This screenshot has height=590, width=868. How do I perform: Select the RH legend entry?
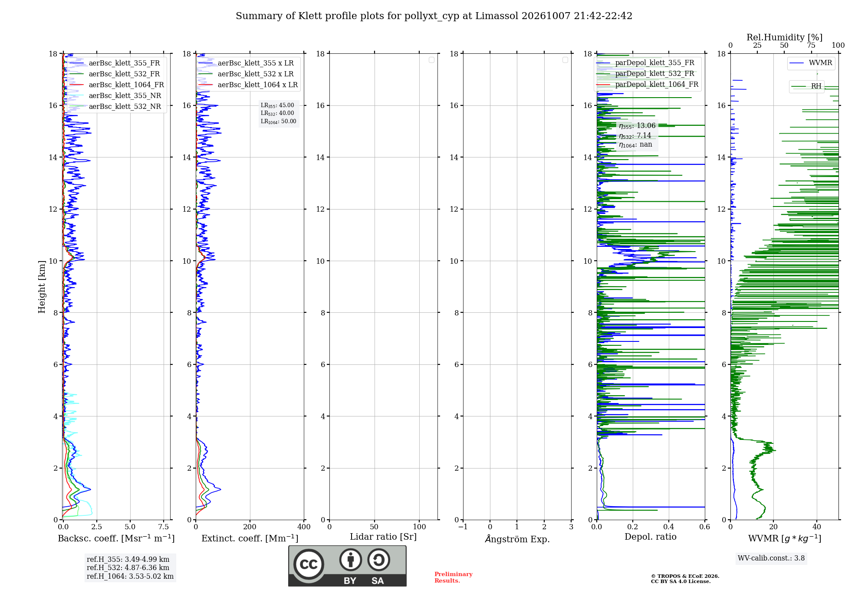point(806,86)
